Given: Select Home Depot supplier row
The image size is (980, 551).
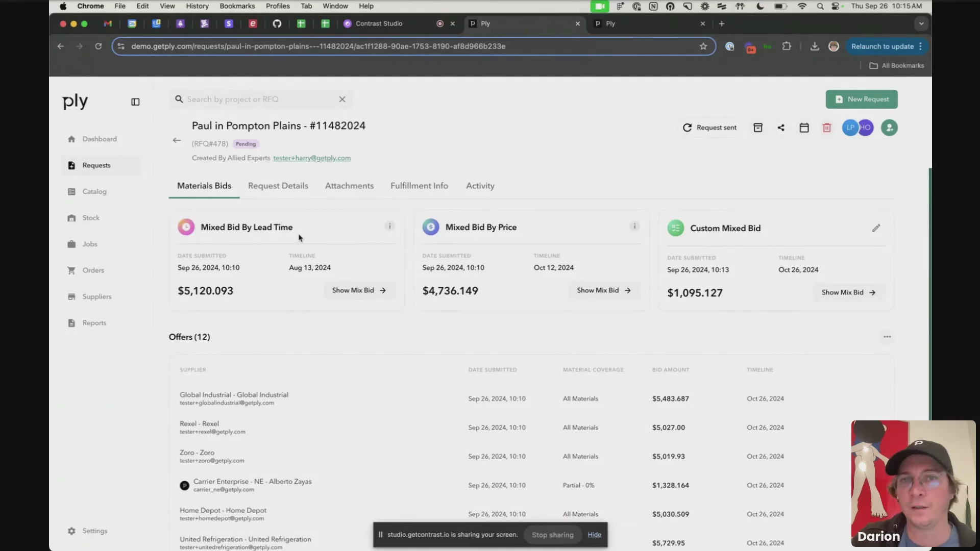Looking at the screenshot, I should pyautogui.click(x=531, y=514).
